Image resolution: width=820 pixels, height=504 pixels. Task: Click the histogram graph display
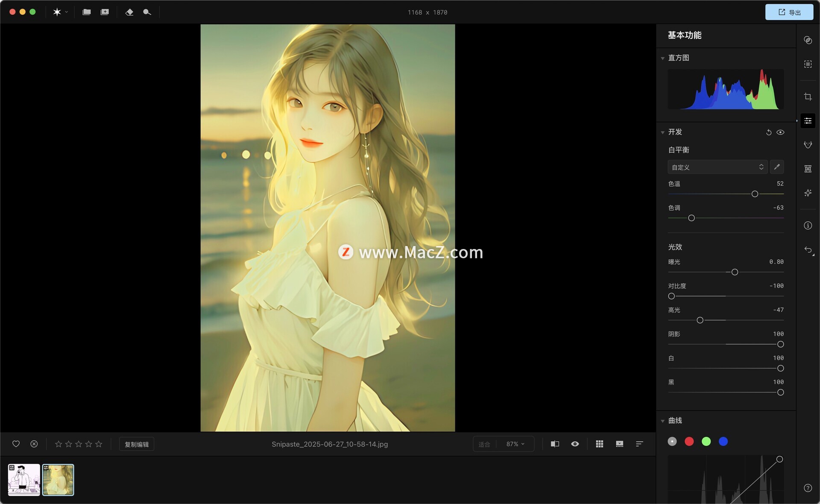pyautogui.click(x=726, y=89)
